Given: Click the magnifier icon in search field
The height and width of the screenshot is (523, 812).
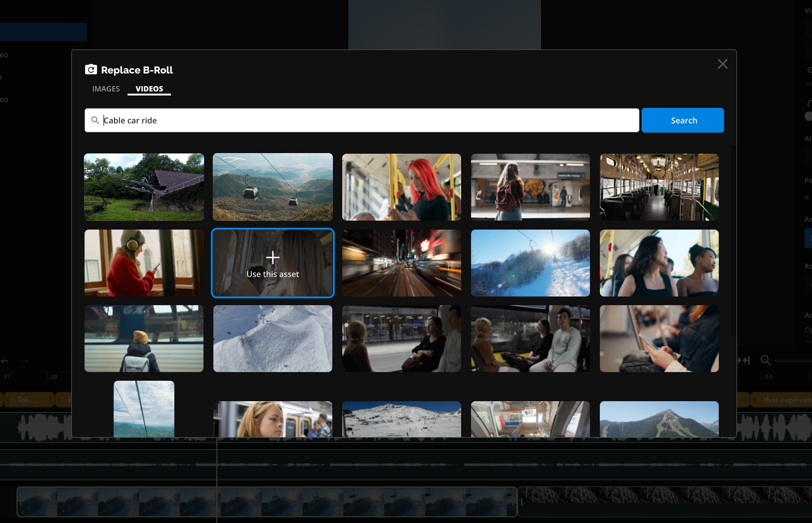Looking at the screenshot, I should pos(95,120).
